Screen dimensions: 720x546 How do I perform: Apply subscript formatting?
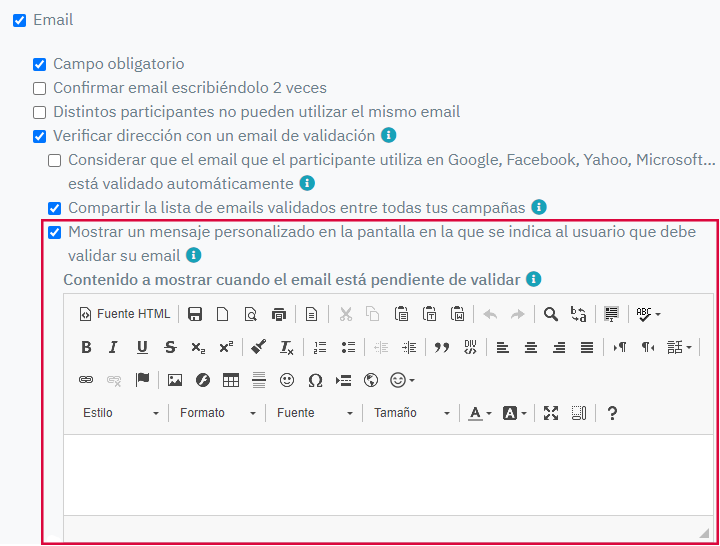(x=198, y=347)
